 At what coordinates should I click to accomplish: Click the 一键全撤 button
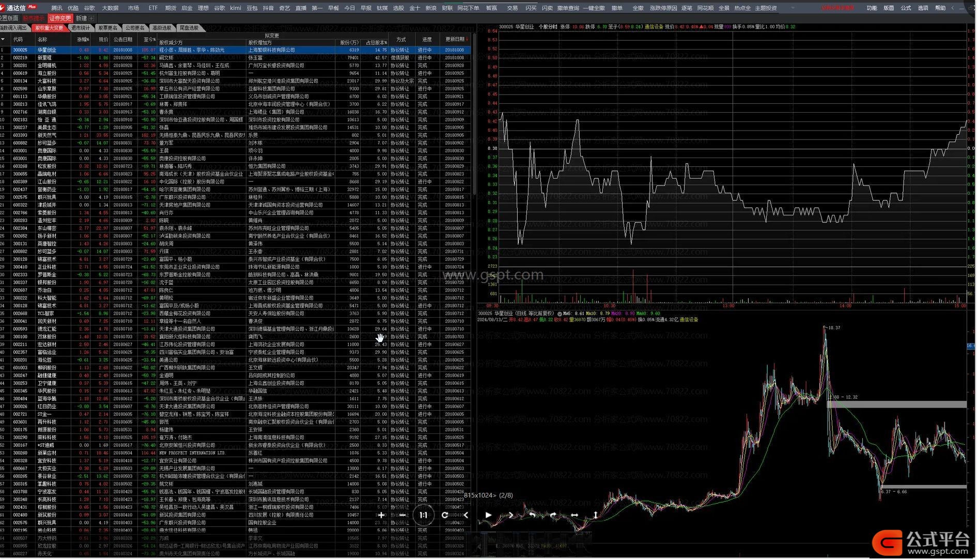pyautogui.click(x=594, y=8)
